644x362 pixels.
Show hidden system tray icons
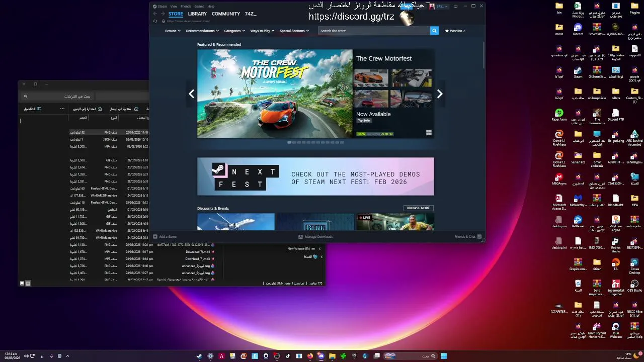[x=67, y=356]
